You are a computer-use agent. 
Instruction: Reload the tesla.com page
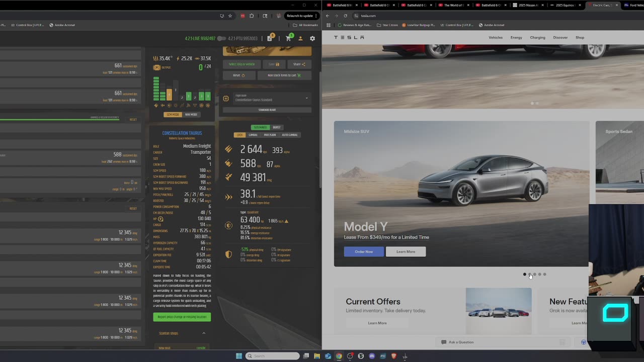click(x=346, y=16)
